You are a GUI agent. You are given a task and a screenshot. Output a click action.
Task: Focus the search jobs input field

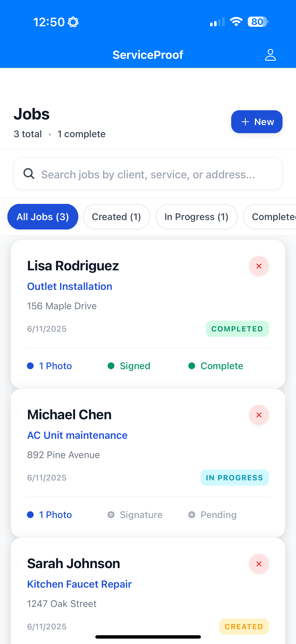pos(148,174)
